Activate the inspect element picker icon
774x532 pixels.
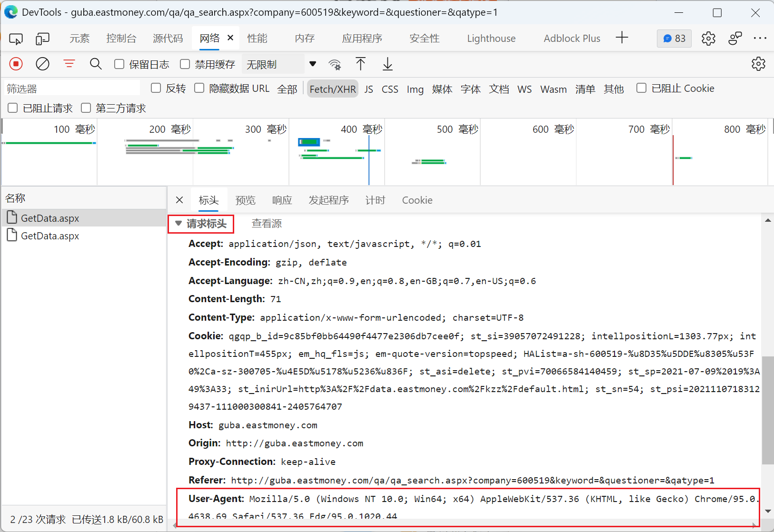click(16, 39)
